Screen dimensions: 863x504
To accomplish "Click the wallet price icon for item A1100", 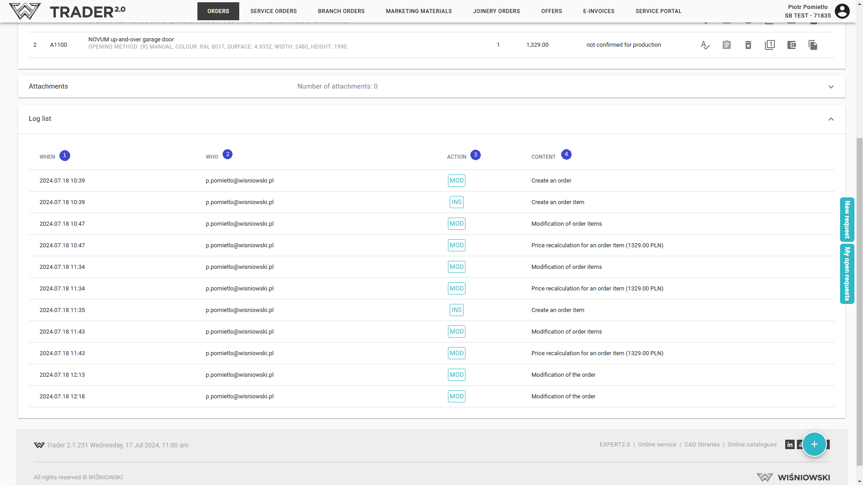I will [x=791, y=45].
